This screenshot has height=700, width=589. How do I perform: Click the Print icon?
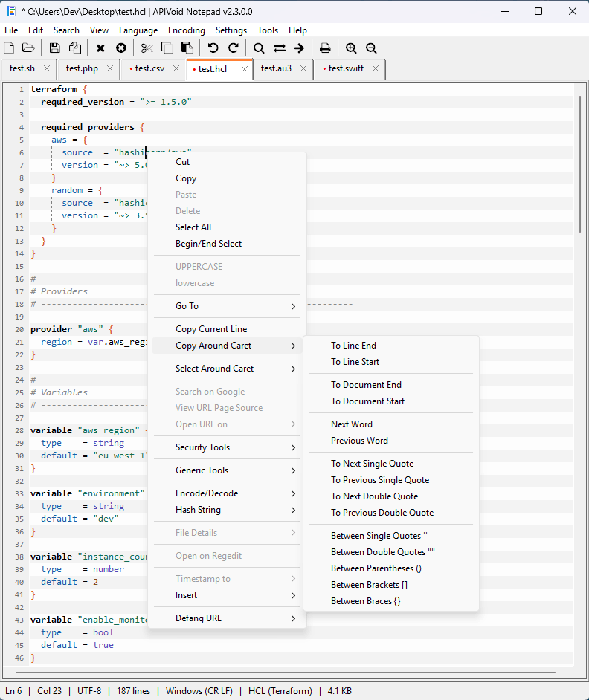click(325, 48)
